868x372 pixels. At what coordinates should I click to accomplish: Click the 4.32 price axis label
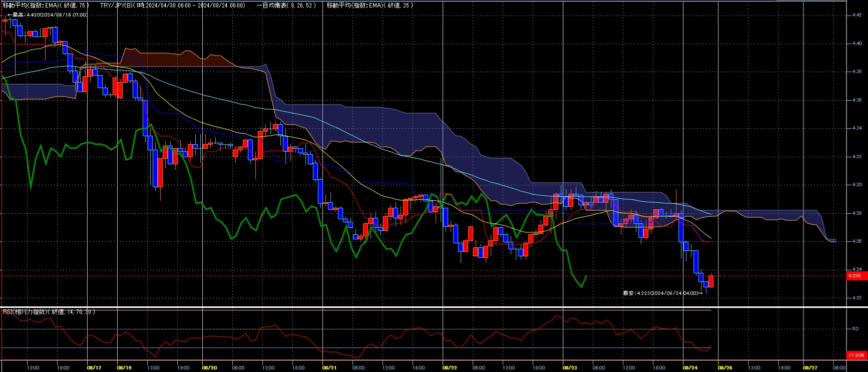tap(856, 157)
